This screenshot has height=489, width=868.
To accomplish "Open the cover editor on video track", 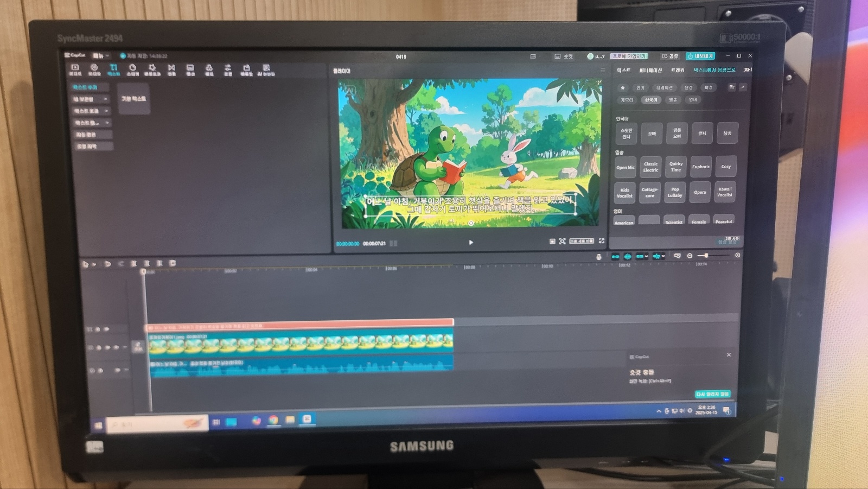I will 138,346.
